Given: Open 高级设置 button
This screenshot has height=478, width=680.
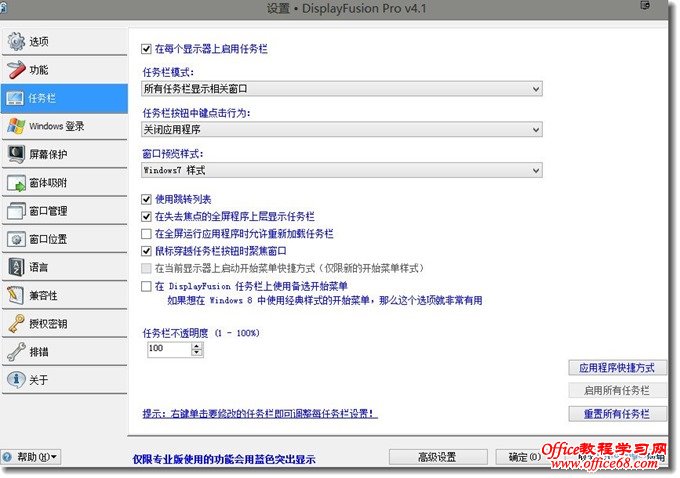Looking at the screenshot, I should [x=438, y=457].
